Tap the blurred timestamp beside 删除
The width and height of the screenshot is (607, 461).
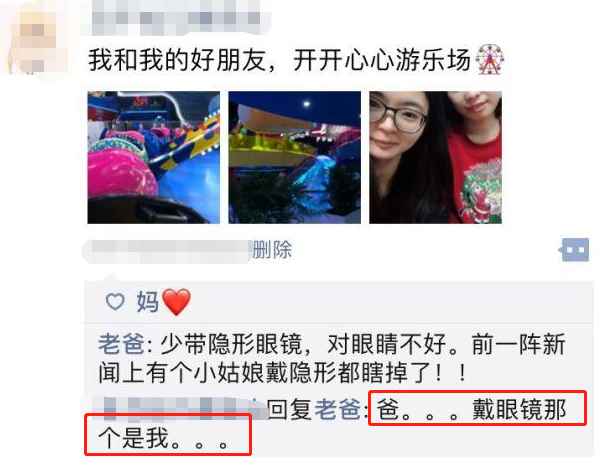pyautogui.click(x=168, y=252)
